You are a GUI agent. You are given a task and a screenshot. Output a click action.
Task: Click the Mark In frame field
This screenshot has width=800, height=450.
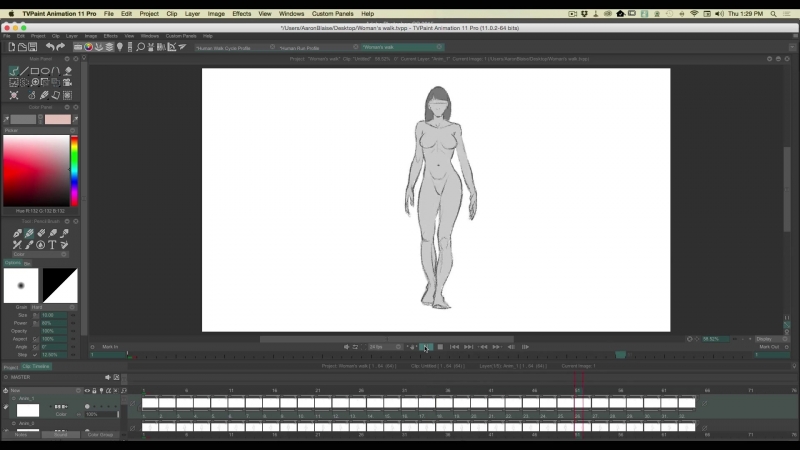coord(108,355)
